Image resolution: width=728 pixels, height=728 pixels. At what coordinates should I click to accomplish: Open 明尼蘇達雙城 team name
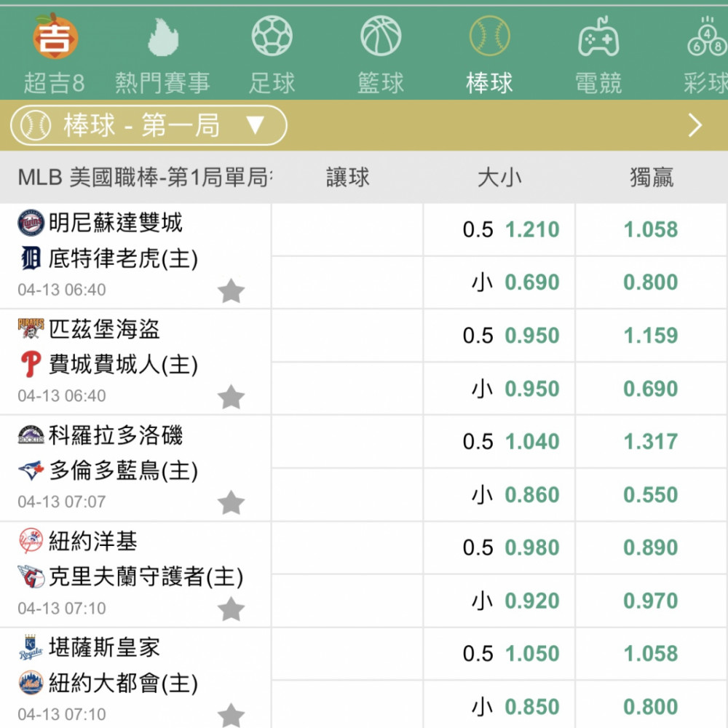point(116,223)
